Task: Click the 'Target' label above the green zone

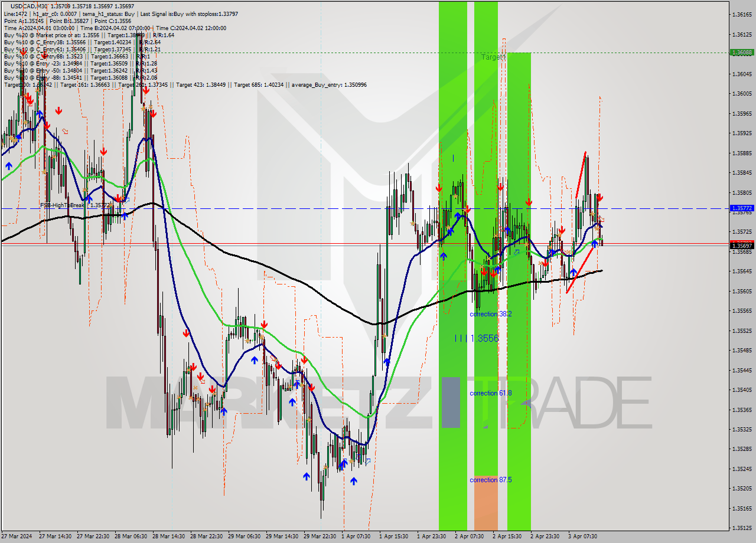Action: [x=492, y=57]
